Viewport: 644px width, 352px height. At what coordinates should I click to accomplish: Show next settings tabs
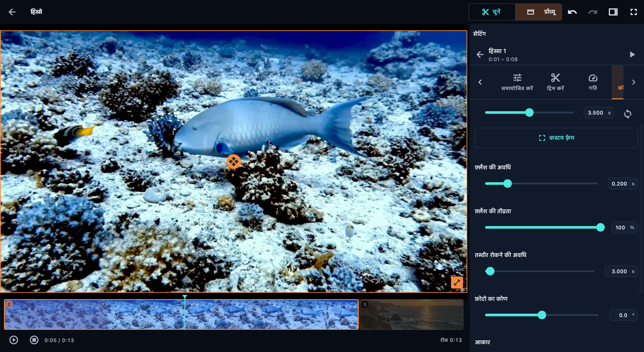coord(634,82)
